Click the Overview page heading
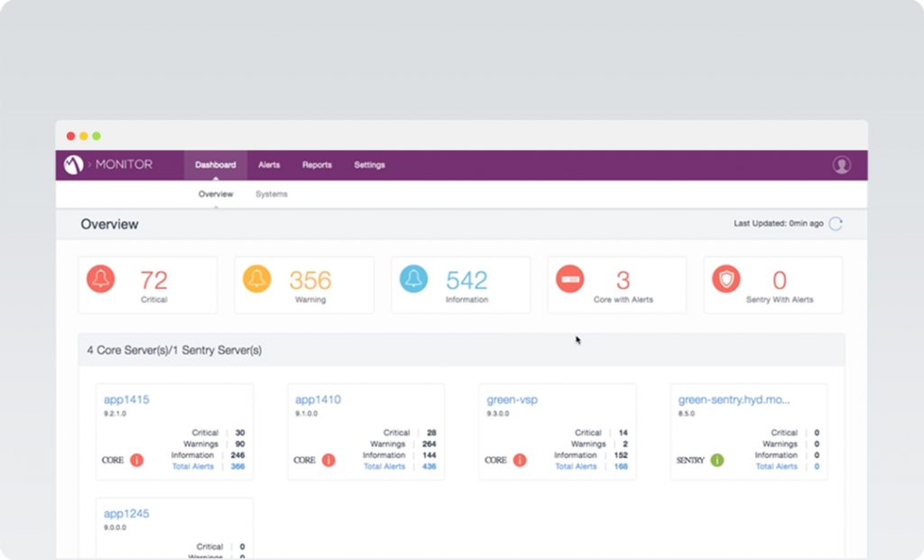Image resolution: width=924 pixels, height=560 pixels. tap(109, 225)
